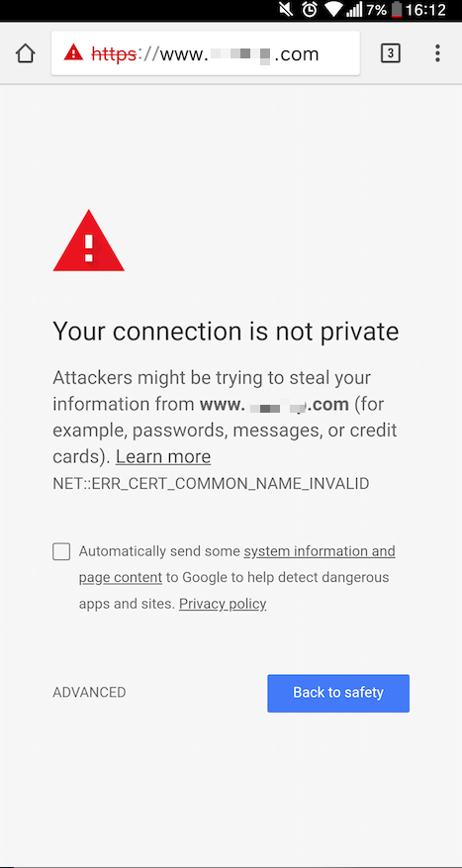Screen dimensions: 462x868
Task: Tap the battery indicator in status bar
Action: click(397, 10)
